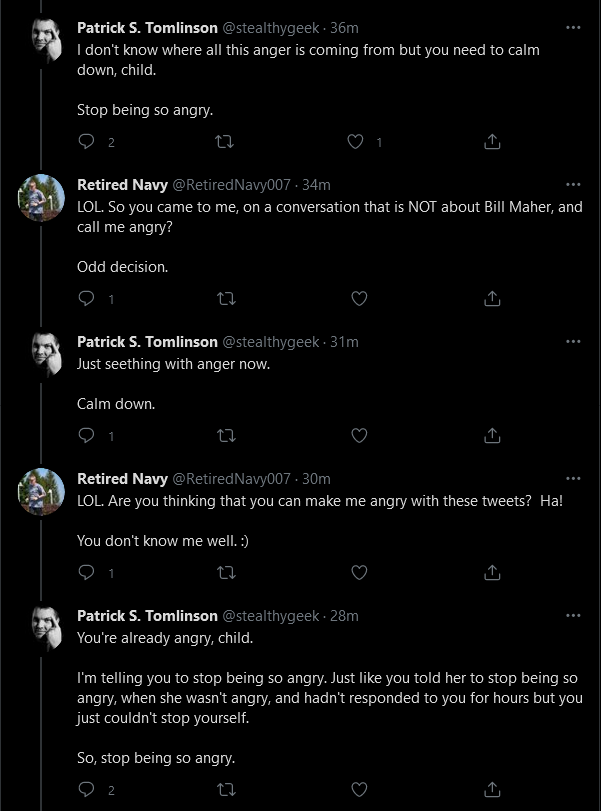Like the 'Odd decision.' tweet by Retired Navy
Viewport: 601px width, 811px height.
coord(359,298)
